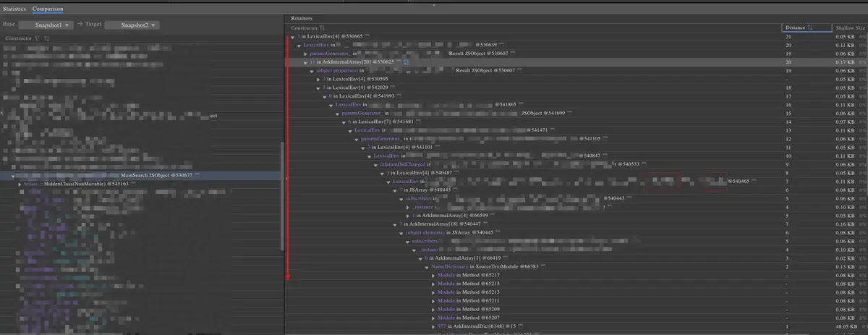The image size is (868, 335).
Task: Collapse the 6 in LexicalEnv[7] @541681 node
Action: click(344, 122)
